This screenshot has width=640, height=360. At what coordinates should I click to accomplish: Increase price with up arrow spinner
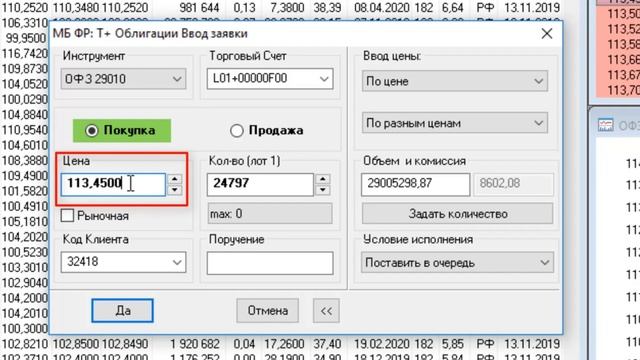pyautogui.click(x=175, y=179)
